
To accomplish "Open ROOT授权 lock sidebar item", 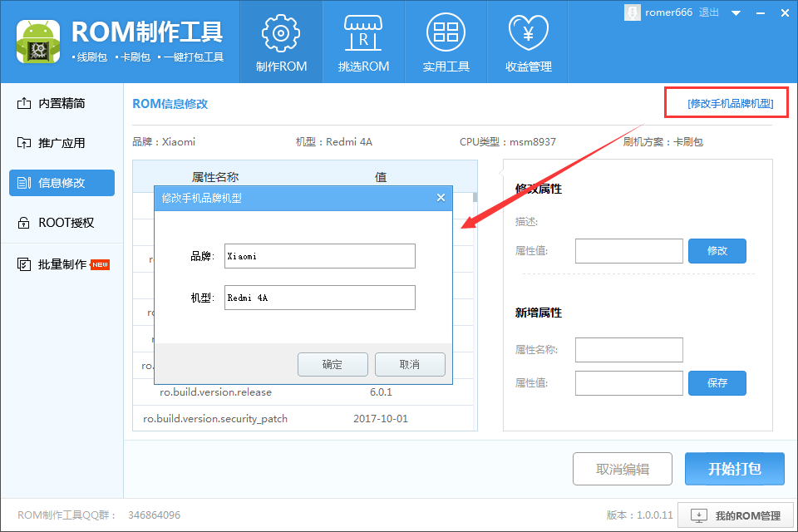I will coord(62,223).
